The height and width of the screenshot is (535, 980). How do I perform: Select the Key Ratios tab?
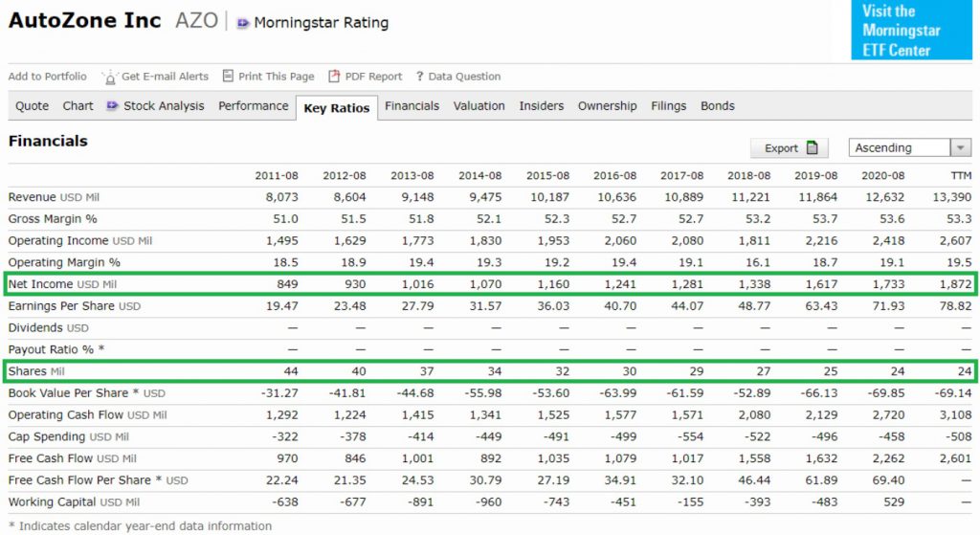[336, 107]
